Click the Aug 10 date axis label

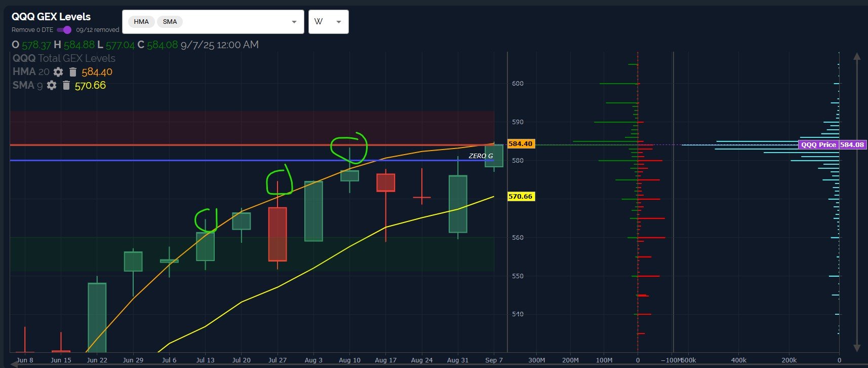click(x=349, y=360)
